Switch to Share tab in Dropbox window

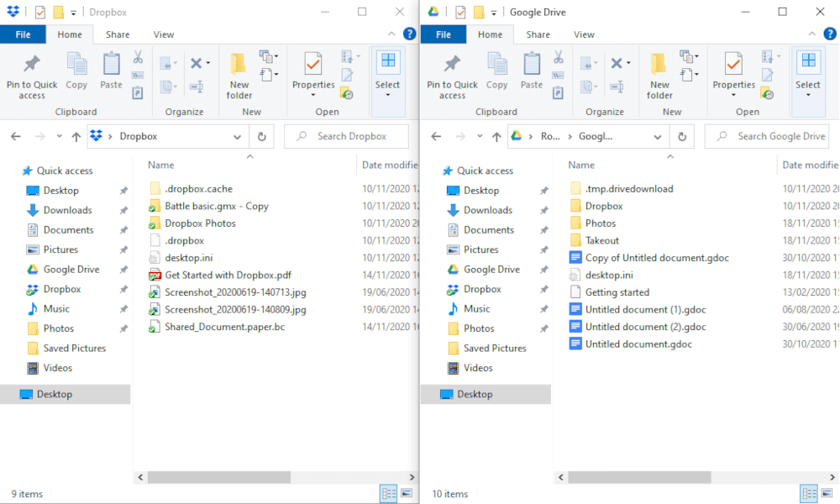[x=118, y=34]
